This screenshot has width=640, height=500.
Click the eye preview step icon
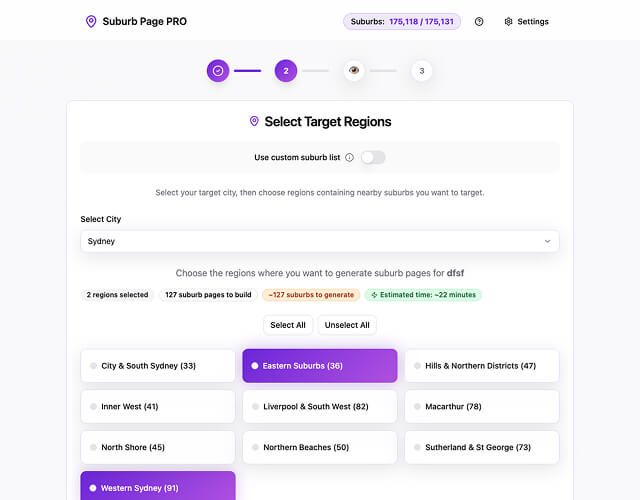point(354,71)
